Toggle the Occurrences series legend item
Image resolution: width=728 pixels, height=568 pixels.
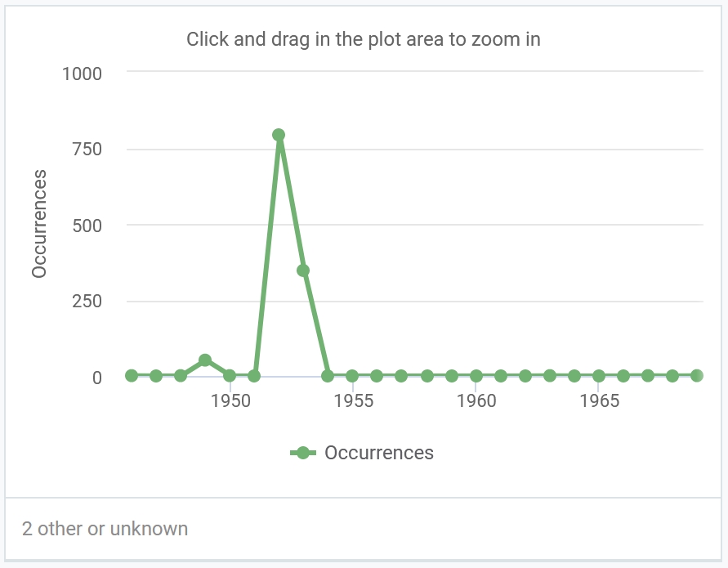[x=362, y=453]
